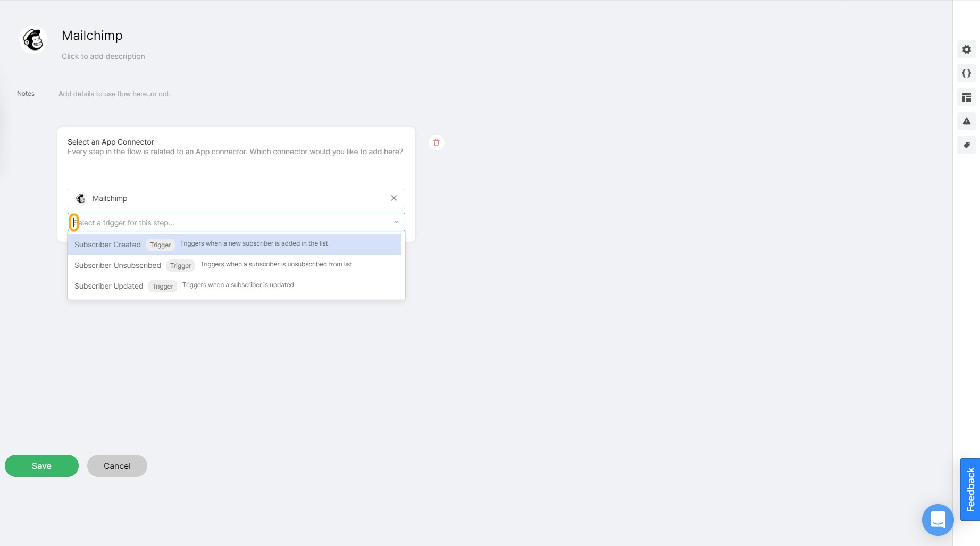Click Trigger badge beside Subscriber Unsubscribed
Screen dimensions: 980x546
click(180, 266)
